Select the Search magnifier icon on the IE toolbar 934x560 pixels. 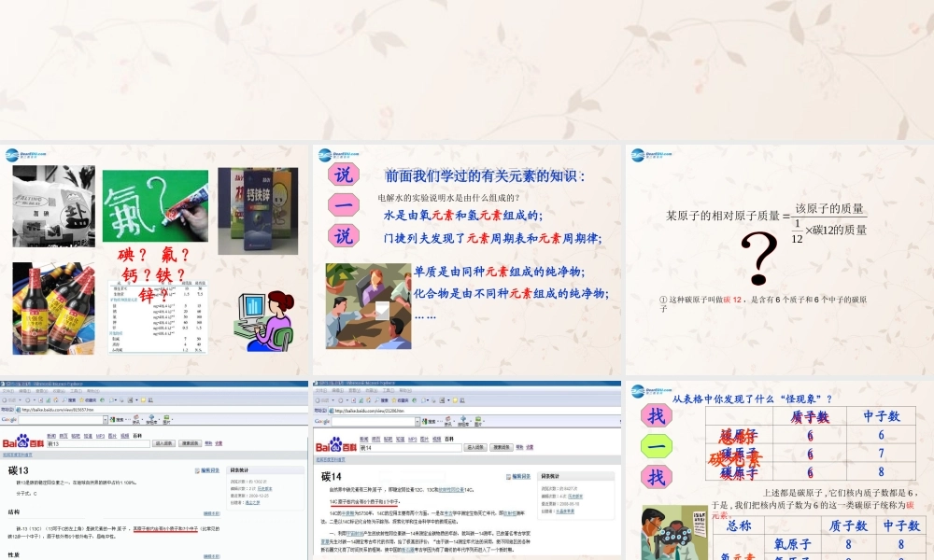64,399
